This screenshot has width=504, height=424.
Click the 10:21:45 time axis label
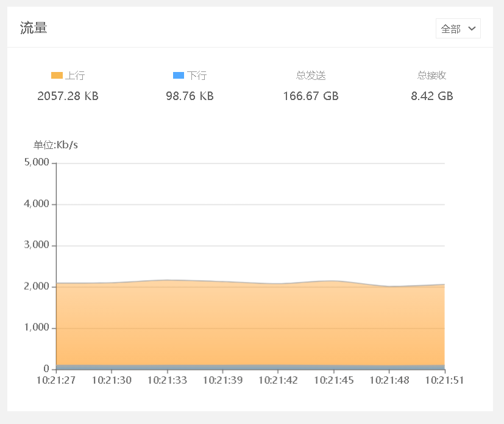point(333,380)
